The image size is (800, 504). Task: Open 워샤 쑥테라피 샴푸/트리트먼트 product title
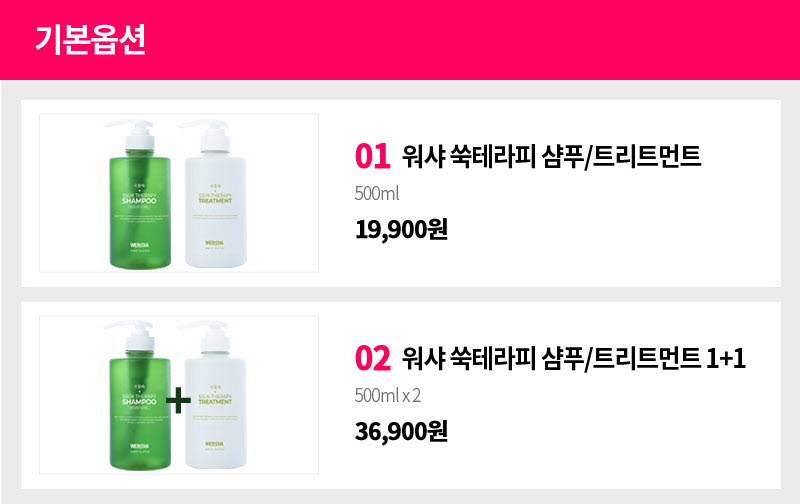[x=551, y=156]
